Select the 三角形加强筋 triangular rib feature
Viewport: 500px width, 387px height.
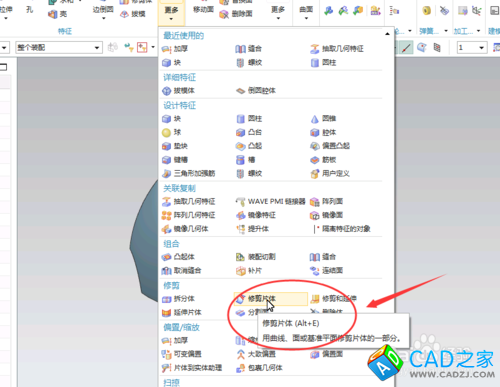coord(189,173)
